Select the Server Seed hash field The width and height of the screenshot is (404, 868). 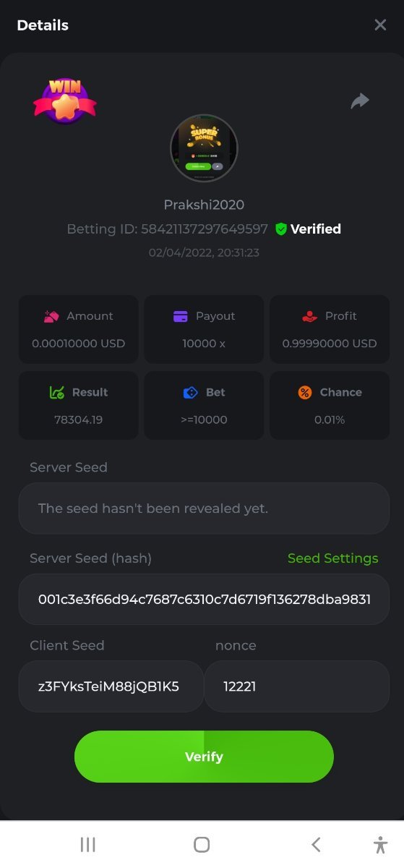pyautogui.click(x=204, y=600)
